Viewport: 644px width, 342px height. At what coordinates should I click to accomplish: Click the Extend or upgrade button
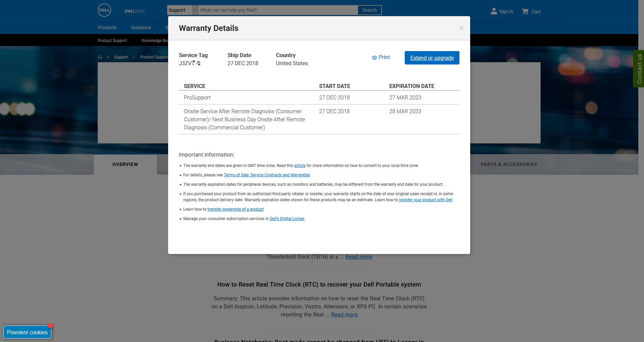tap(432, 58)
